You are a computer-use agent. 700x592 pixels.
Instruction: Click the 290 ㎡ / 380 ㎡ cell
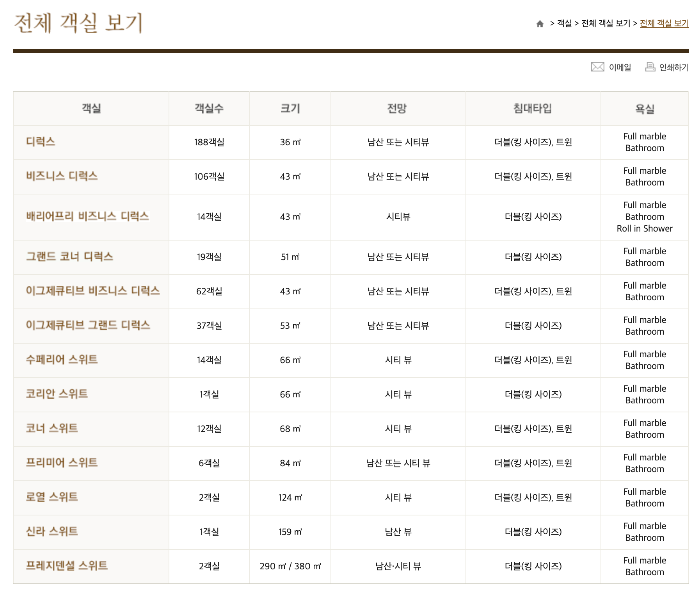290,566
